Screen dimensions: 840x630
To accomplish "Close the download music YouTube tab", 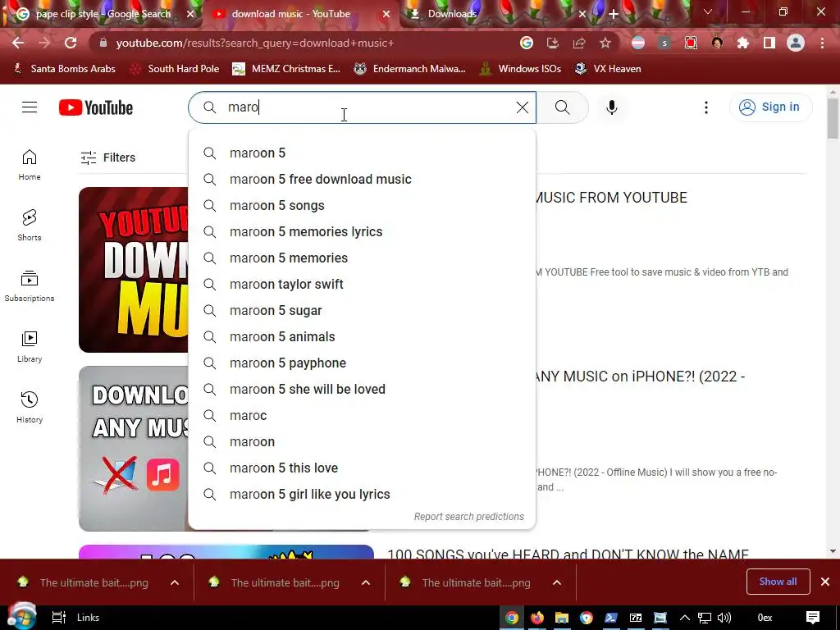I will click(x=386, y=14).
